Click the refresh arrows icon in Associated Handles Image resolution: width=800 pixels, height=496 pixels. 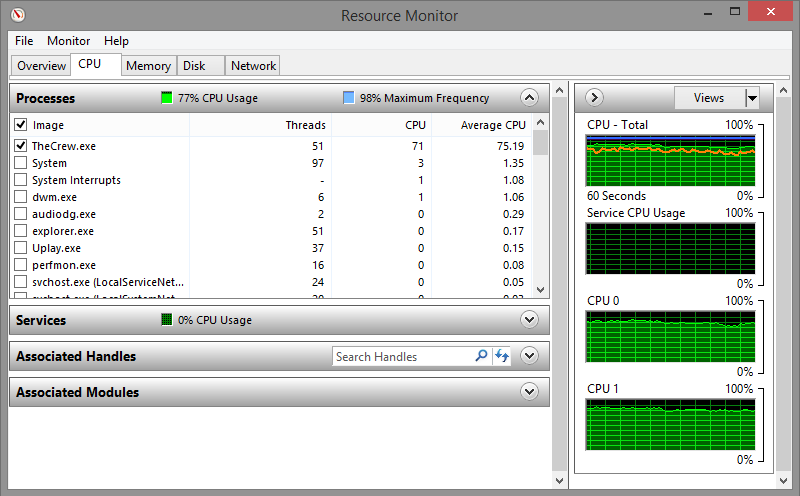[x=502, y=356]
